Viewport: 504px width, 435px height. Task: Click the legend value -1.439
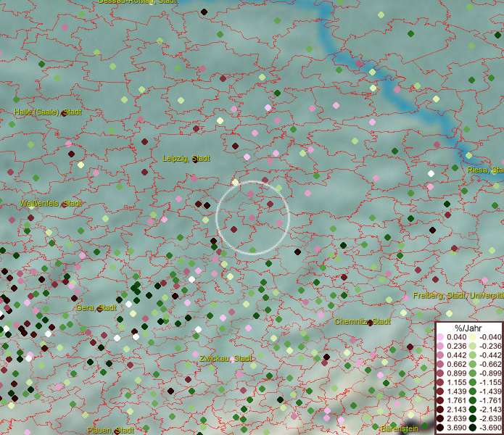pyautogui.click(x=490, y=391)
